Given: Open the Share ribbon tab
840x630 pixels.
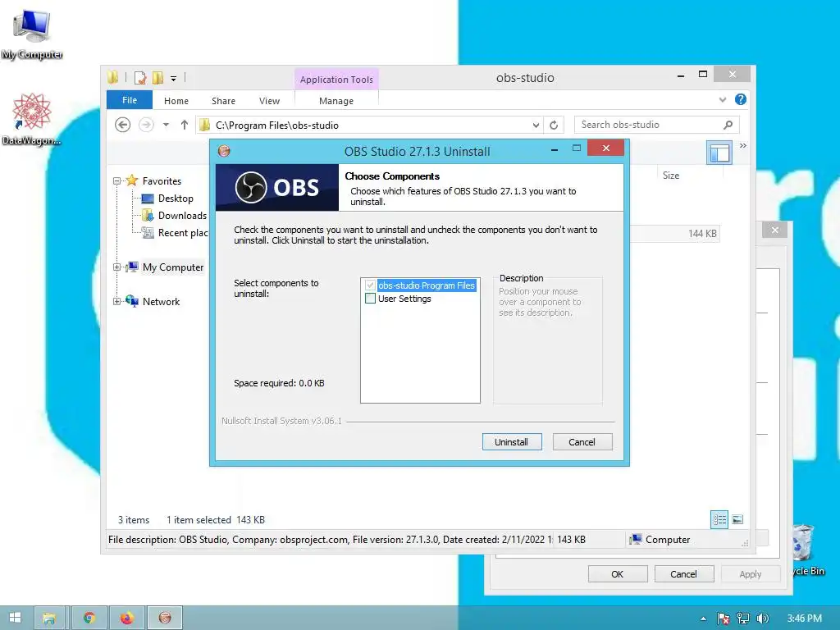Looking at the screenshot, I should (x=223, y=101).
